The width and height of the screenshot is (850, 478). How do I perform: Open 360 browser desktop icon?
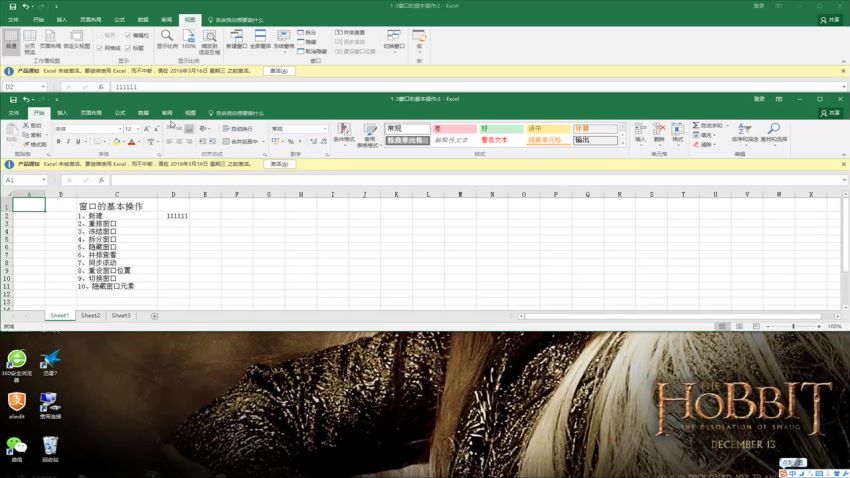[16, 366]
